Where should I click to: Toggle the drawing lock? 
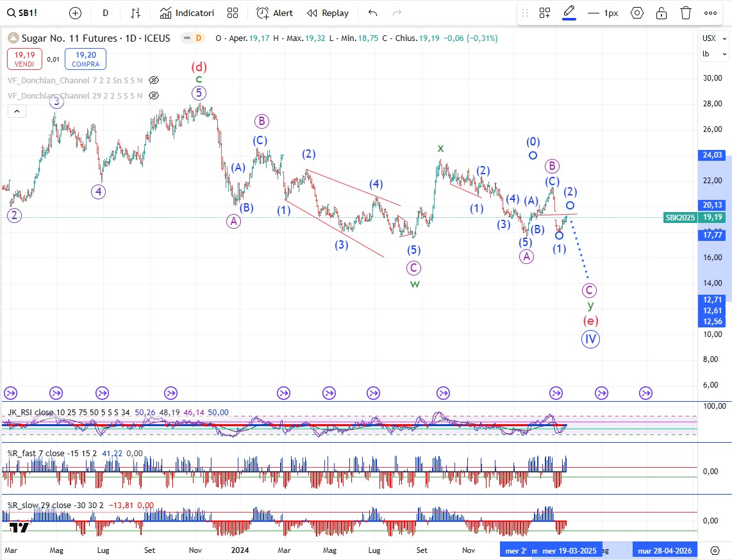pyautogui.click(x=661, y=13)
